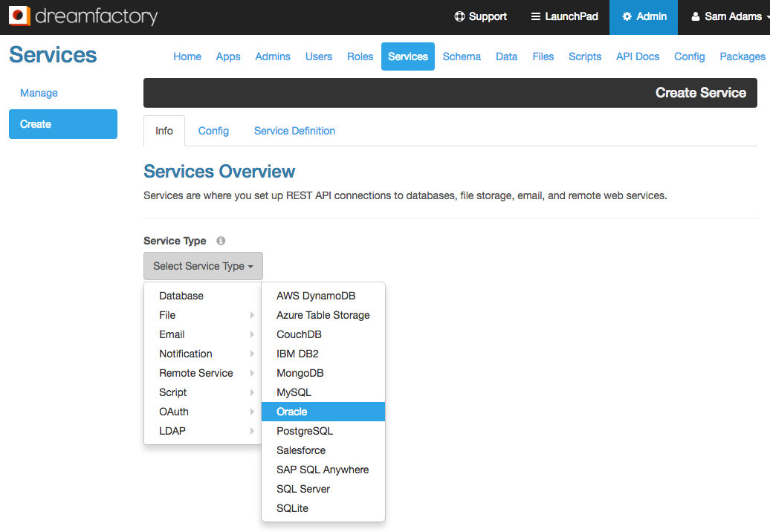Open the LaunchPad view
Screen dimensions: 770x532
pyautogui.click(x=563, y=16)
